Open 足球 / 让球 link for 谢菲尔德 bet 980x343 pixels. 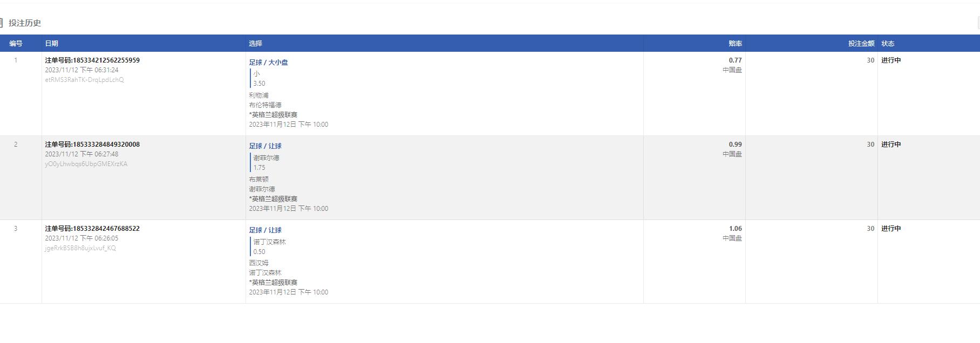click(x=265, y=146)
